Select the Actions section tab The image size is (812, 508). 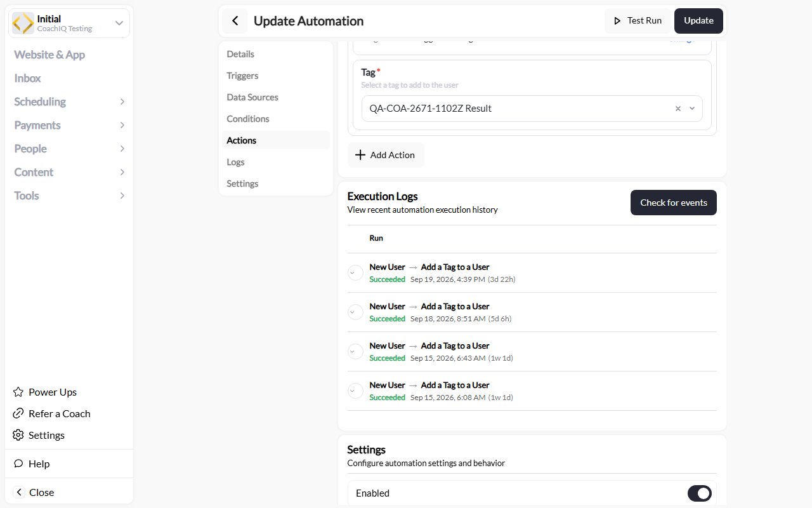point(275,140)
